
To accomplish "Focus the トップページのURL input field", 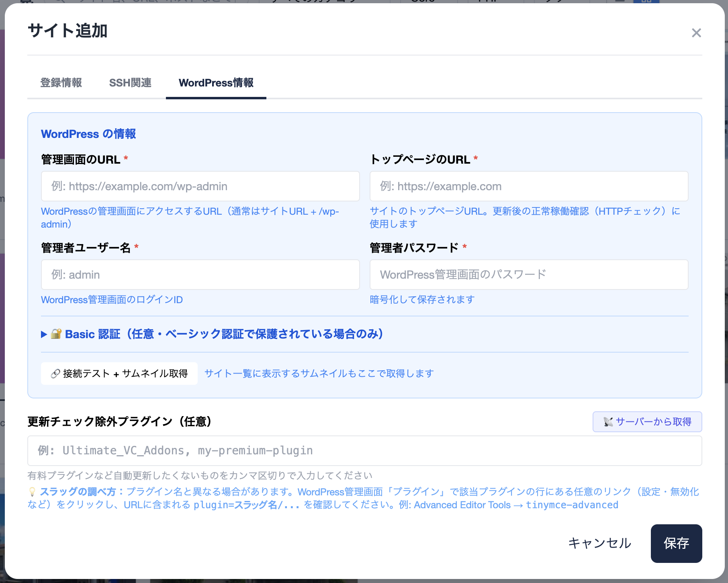I will pyautogui.click(x=529, y=186).
